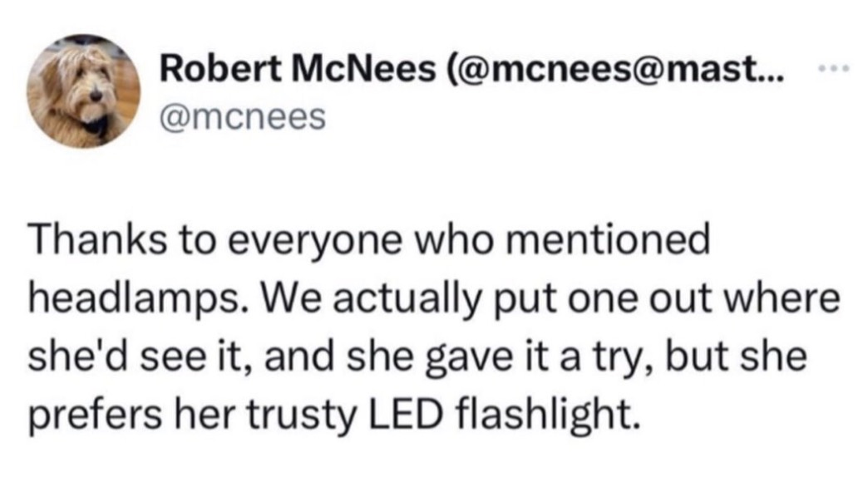Click the word "headlamps" in the tweet
Screen dimensions: 868x477
(132, 297)
